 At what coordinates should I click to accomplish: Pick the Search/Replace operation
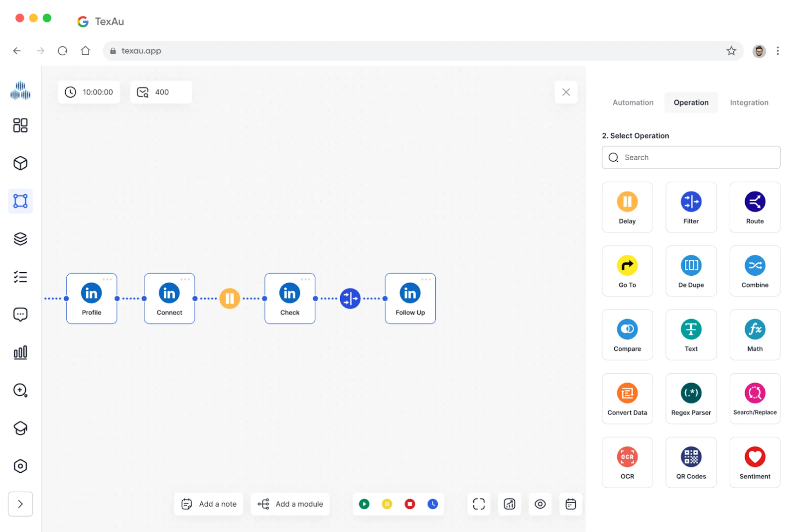tap(755, 398)
